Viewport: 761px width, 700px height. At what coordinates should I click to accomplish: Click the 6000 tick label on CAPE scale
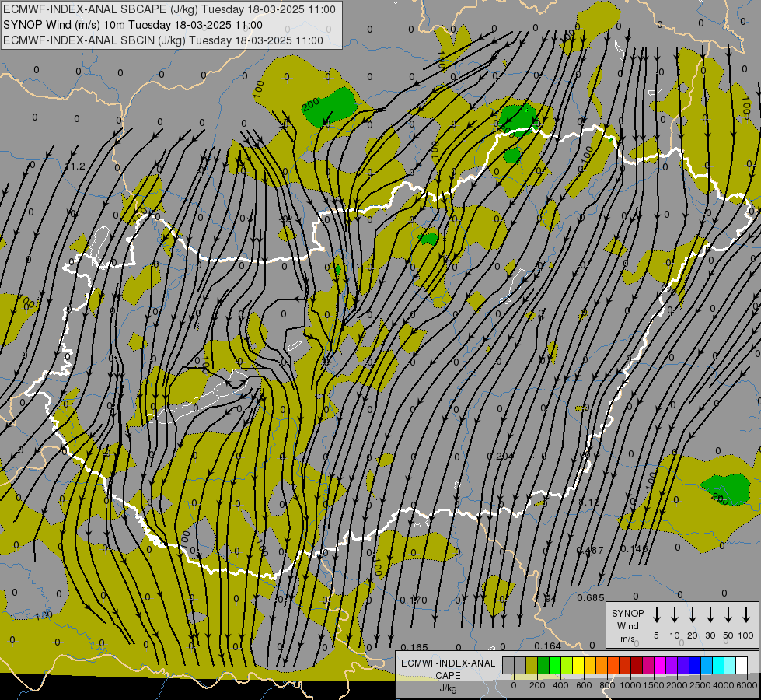tap(746, 685)
